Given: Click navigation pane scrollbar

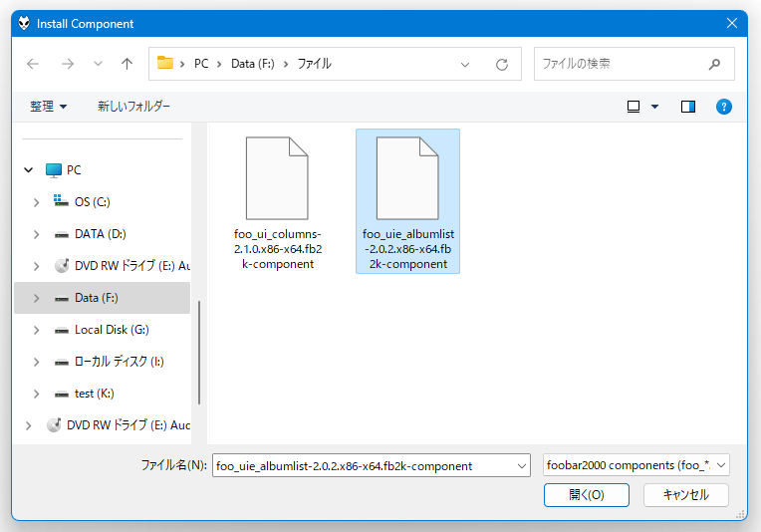Looking at the screenshot, I should click(199, 353).
